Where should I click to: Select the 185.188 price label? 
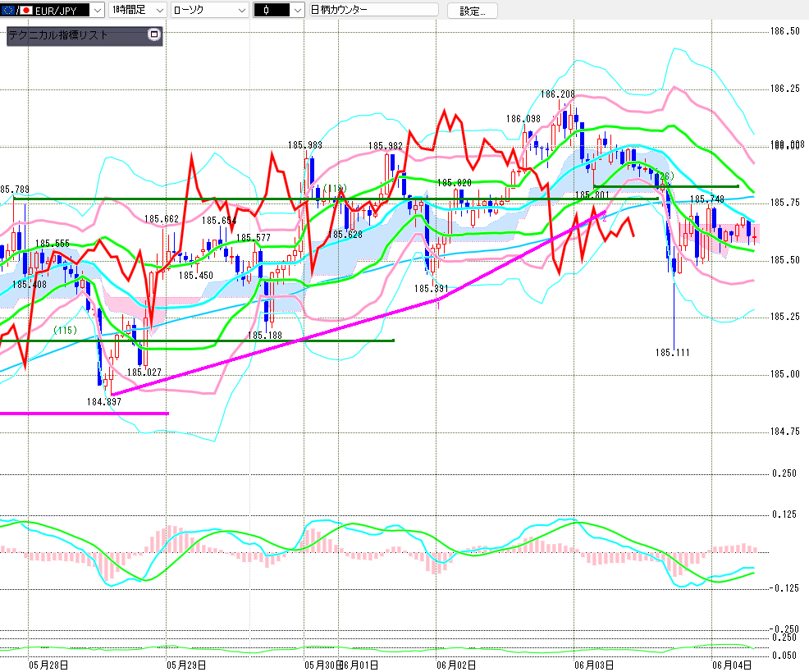pyautogui.click(x=265, y=336)
